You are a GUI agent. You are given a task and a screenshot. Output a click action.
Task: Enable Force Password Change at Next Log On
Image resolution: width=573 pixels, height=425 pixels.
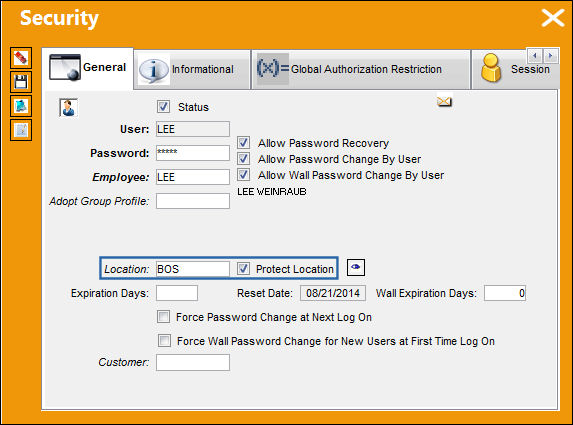pos(163,316)
